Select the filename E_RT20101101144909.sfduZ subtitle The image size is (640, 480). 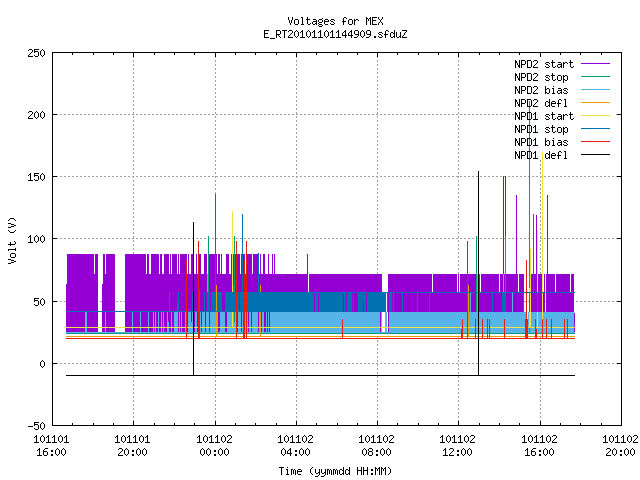335,34
